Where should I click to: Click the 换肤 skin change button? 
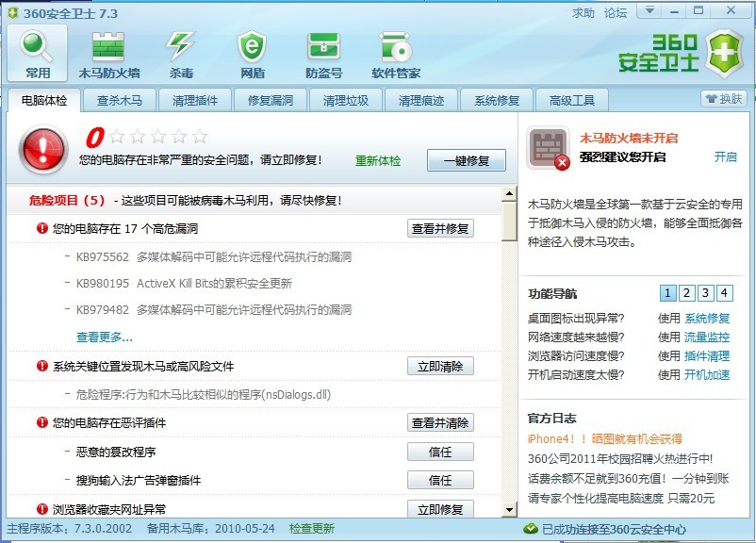724,98
